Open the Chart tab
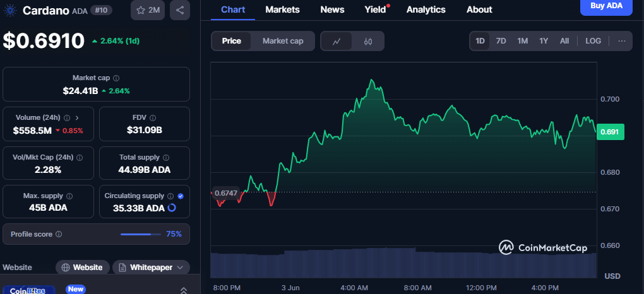The image size is (644, 294). pyautogui.click(x=233, y=9)
